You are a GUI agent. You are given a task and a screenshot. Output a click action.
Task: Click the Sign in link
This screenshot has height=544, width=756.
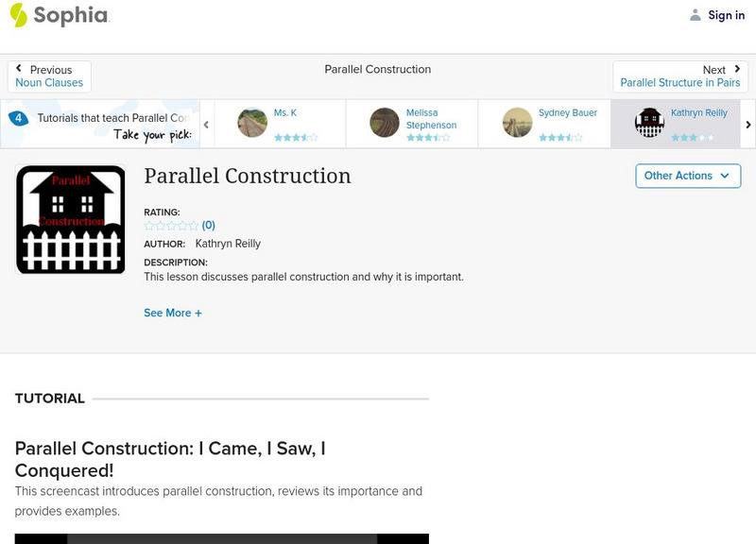(x=726, y=15)
